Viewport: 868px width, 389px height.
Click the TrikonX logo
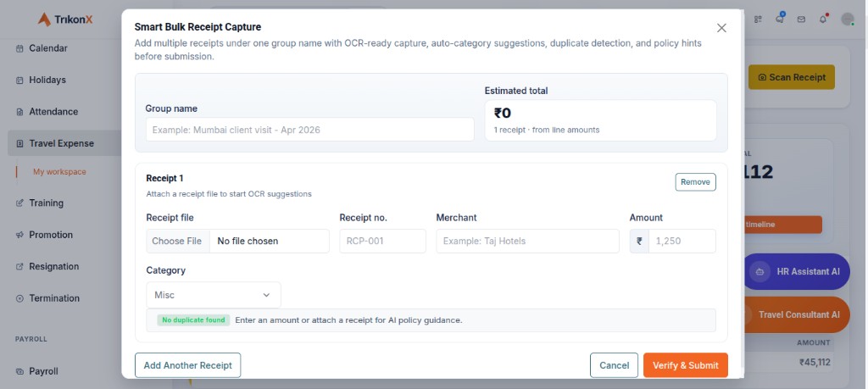pos(64,19)
